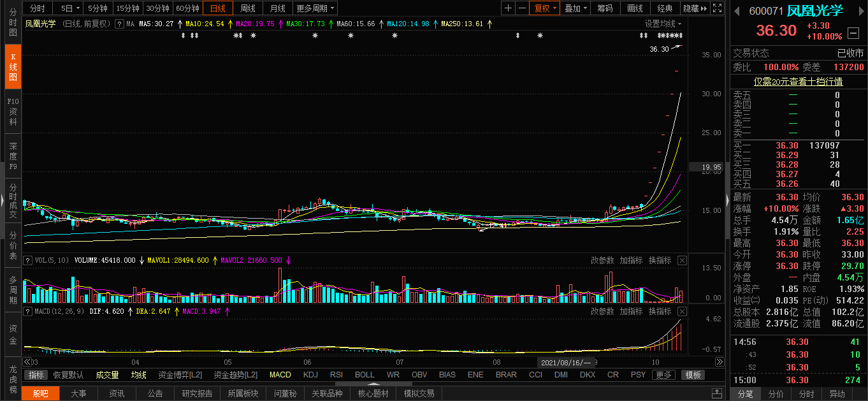868x401 pixels.
Task: Open the 复权 adjustment dropdown
Action: coord(546,8)
